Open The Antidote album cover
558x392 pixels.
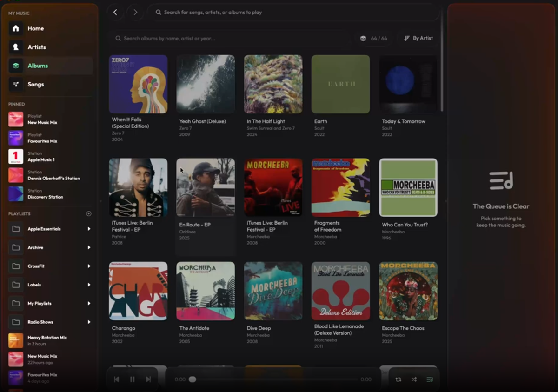pos(206,291)
